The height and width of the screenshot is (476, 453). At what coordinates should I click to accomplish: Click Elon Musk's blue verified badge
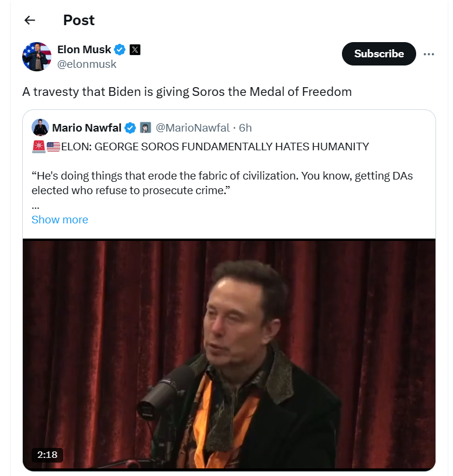(x=120, y=50)
